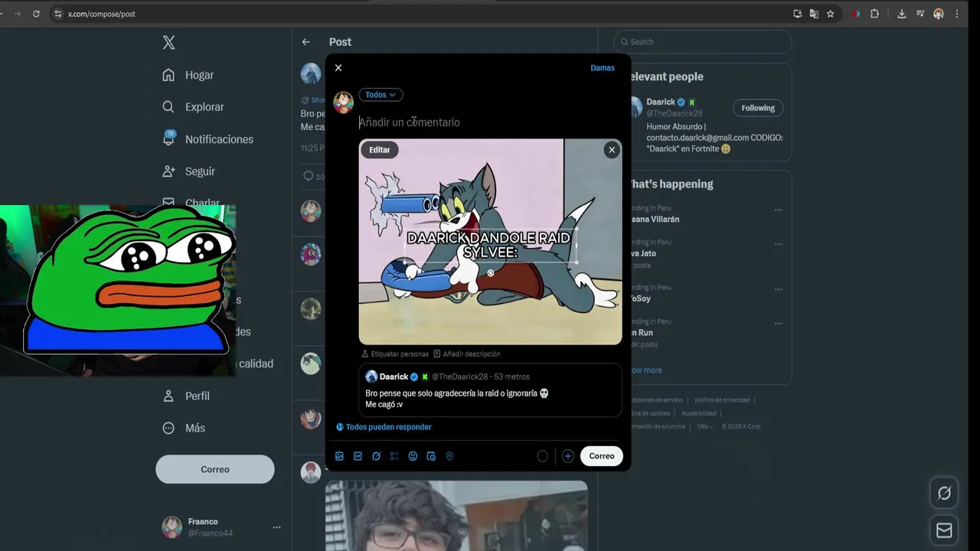Bookmark this page with the star icon
The width and height of the screenshot is (980, 551).
tap(830, 14)
